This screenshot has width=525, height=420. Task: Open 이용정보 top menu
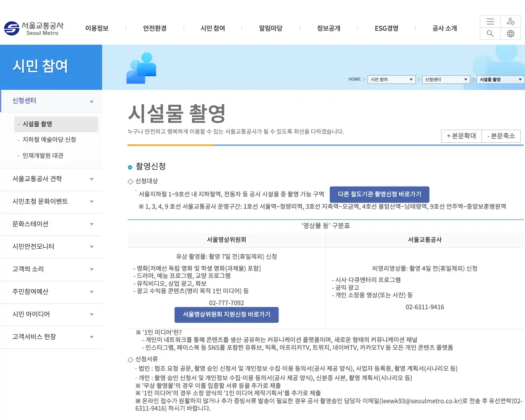[x=97, y=28]
